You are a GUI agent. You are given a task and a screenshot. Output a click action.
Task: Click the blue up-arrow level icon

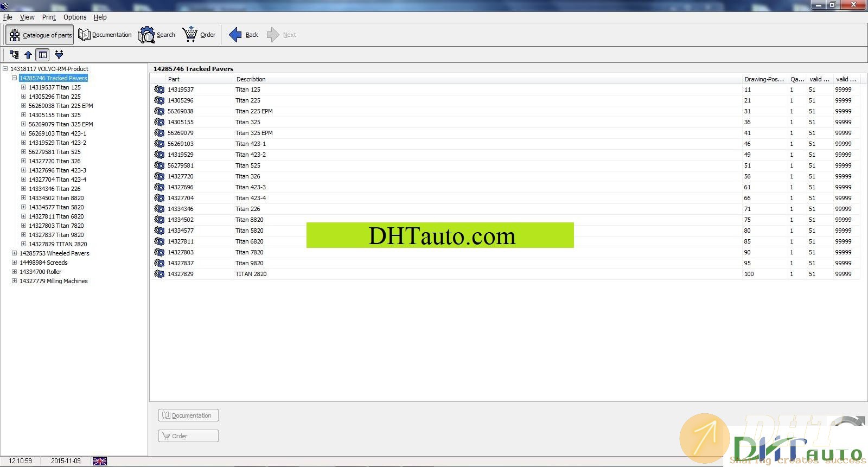pos(28,55)
